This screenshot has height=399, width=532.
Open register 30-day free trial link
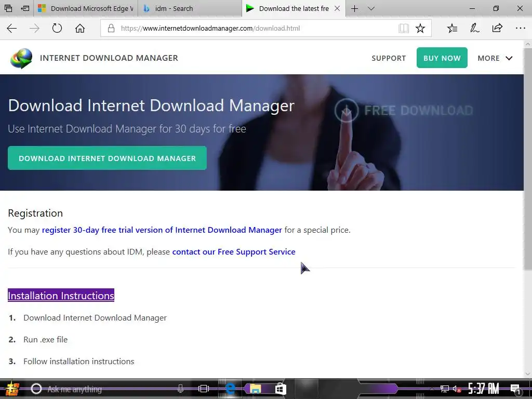tap(162, 230)
